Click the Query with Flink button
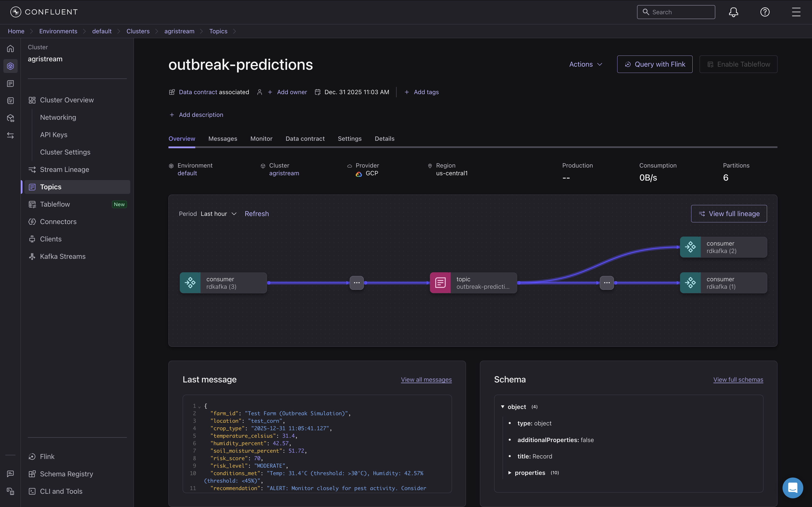This screenshot has height=507, width=812. pyautogui.click(x=654, y=64)
